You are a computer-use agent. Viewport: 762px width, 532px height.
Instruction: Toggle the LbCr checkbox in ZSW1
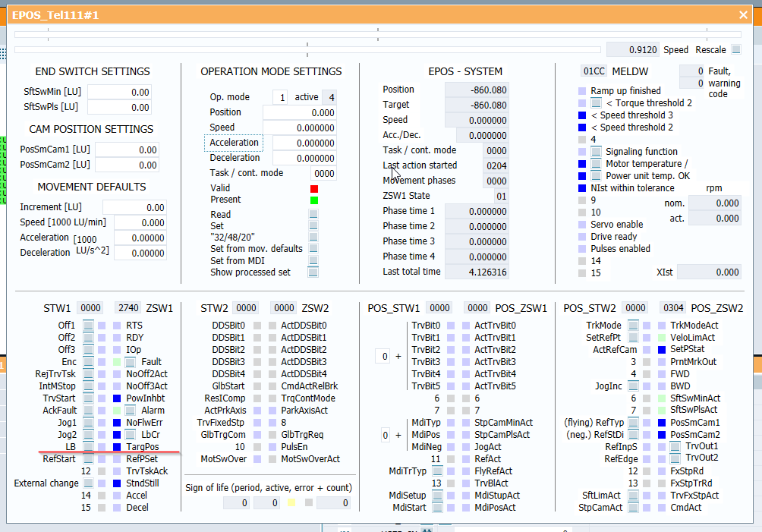[x=130, y=434]
